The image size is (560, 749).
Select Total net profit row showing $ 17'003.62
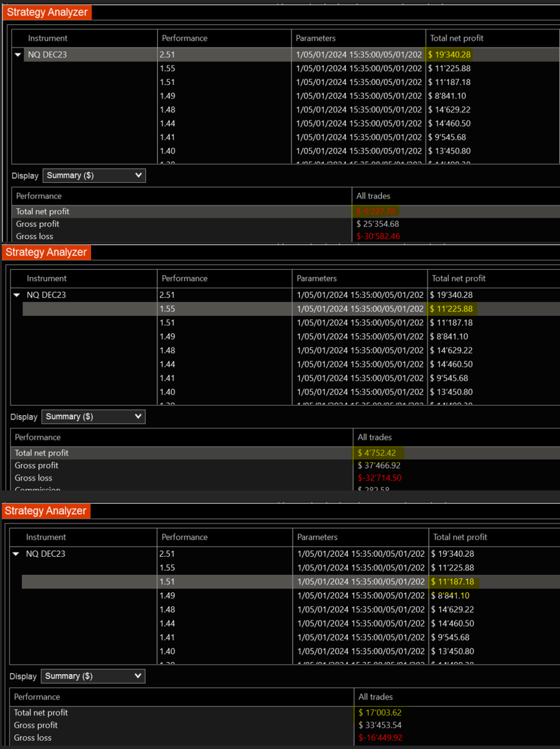pyautogui.click(x=285, y=713)
